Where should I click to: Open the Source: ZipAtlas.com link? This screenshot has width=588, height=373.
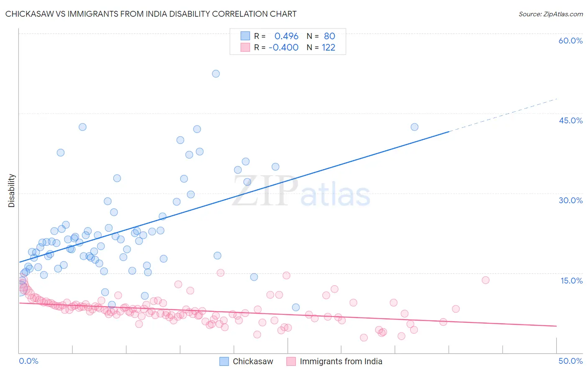(551, 14)
